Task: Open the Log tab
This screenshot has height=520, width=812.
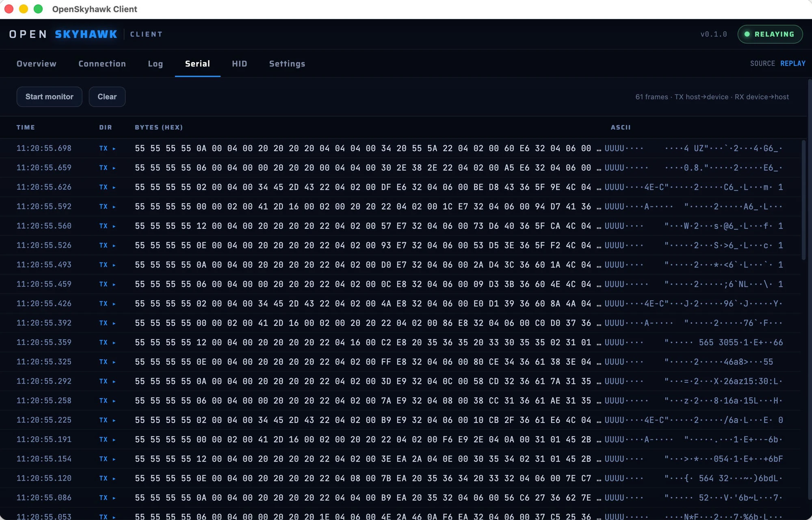Action: 155,64
